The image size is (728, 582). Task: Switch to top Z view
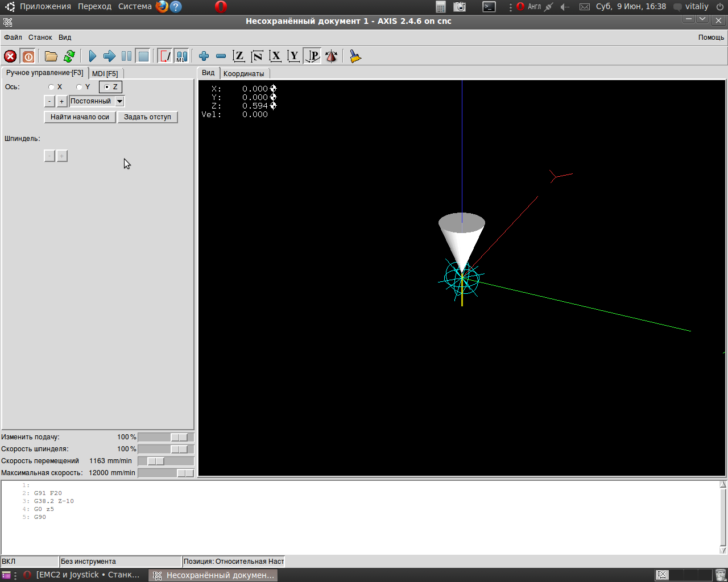pyautogui.click(x=239, y=56)
